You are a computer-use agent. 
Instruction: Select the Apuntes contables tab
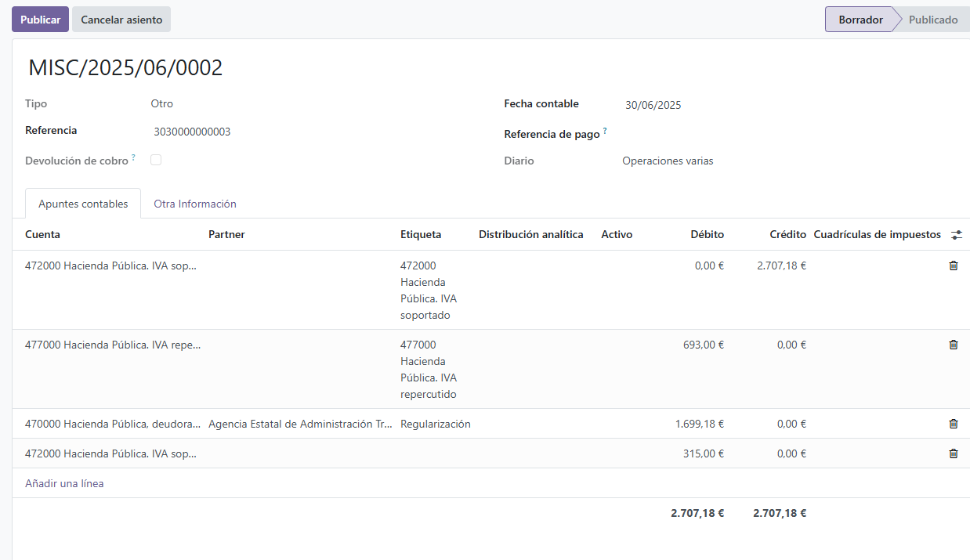click(83, 204)
